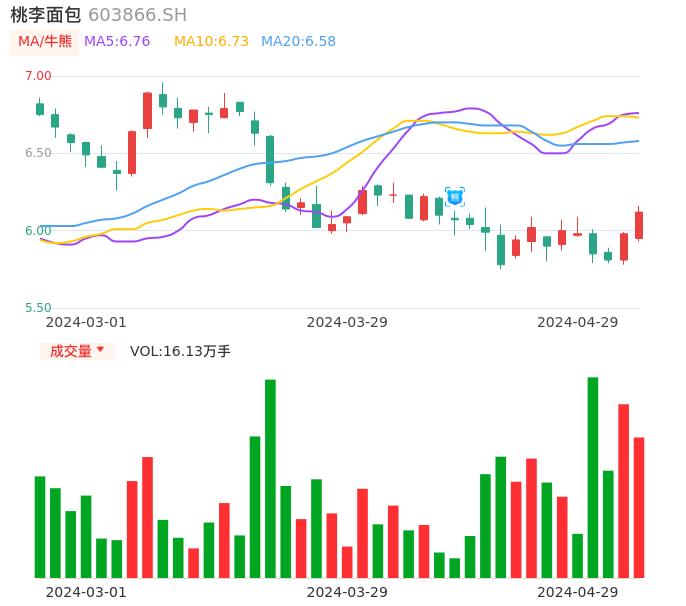
Task: Toggle the MA20 blue line legend
Action: 298,42
